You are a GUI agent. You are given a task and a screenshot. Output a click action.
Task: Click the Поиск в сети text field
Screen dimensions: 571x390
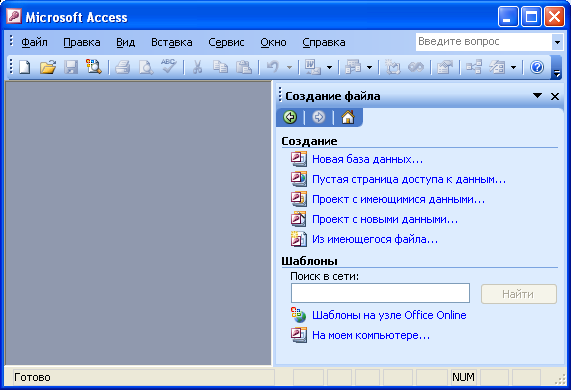coord(380,293)
